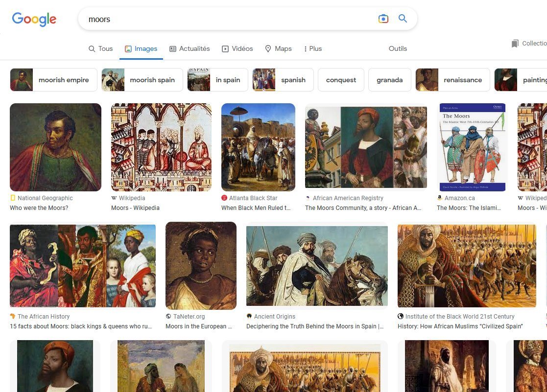
Task: Click The African History favicon
Action: (x=13, y=316)
